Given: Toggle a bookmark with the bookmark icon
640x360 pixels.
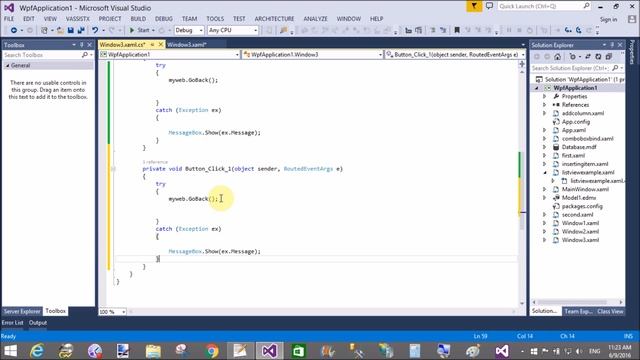Looking at the screenshot, I should click(x=457, y=30).
